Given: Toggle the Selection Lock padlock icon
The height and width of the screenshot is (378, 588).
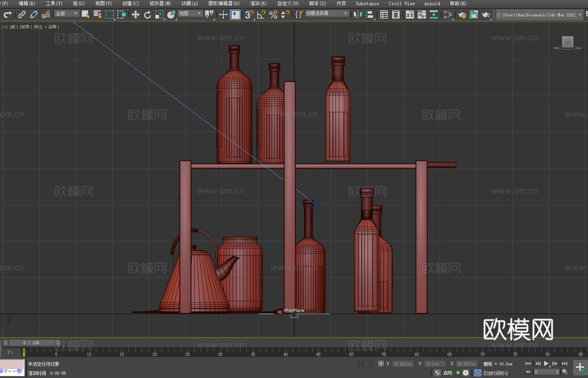Looking at the screenshot, I should 371,364.
